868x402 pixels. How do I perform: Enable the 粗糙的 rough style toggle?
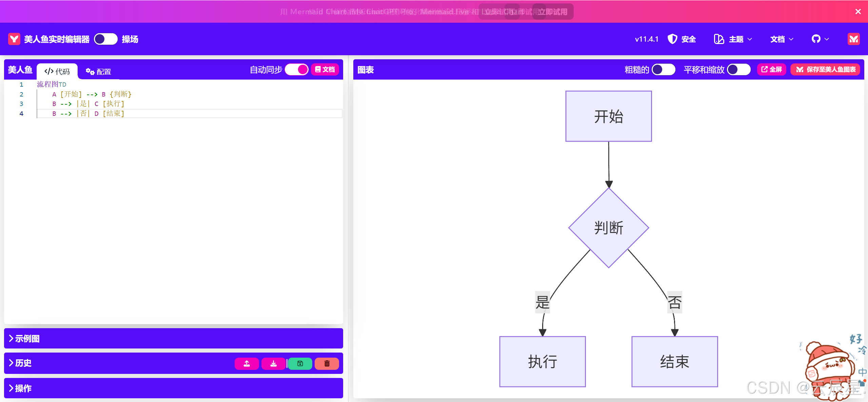pyautogui.click(x=663, y=69)
